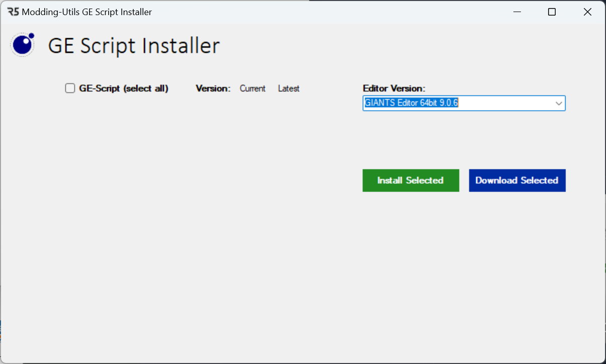The width and height of the screenshot is (606, 364).
Task: Expand the Editor Version dropdown arrow
Action: coord(559,103)
